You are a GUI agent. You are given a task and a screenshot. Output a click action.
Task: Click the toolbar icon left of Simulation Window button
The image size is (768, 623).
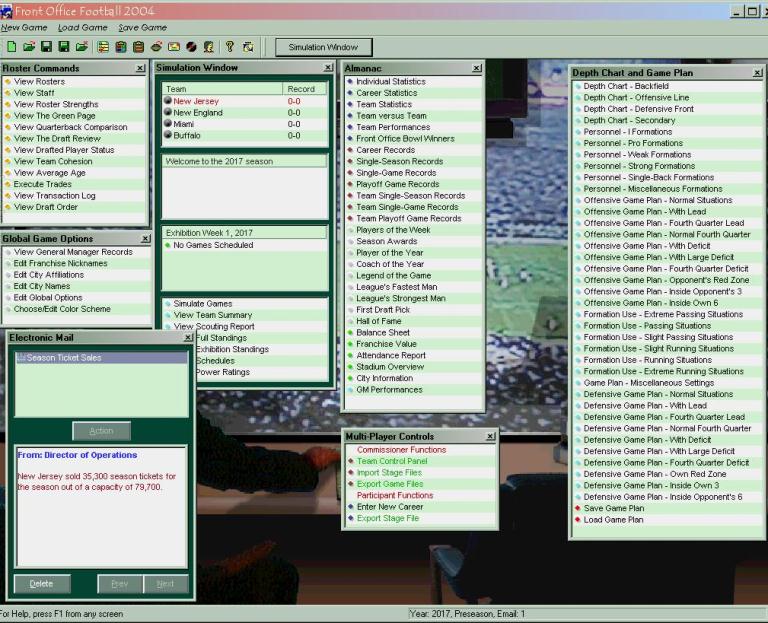248,47
